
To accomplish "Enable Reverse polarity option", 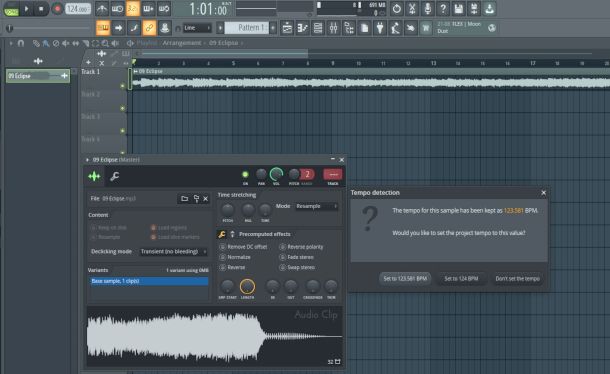I will click(301, 247).
